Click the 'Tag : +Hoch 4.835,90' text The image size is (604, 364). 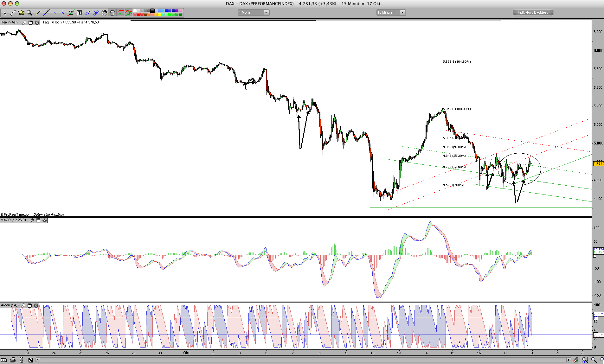[59, 22]
